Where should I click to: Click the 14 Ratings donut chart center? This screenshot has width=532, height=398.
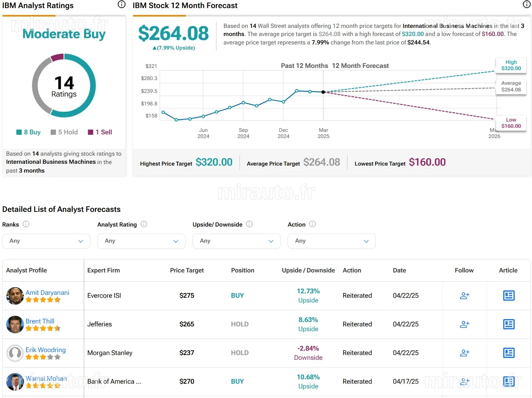64,86
